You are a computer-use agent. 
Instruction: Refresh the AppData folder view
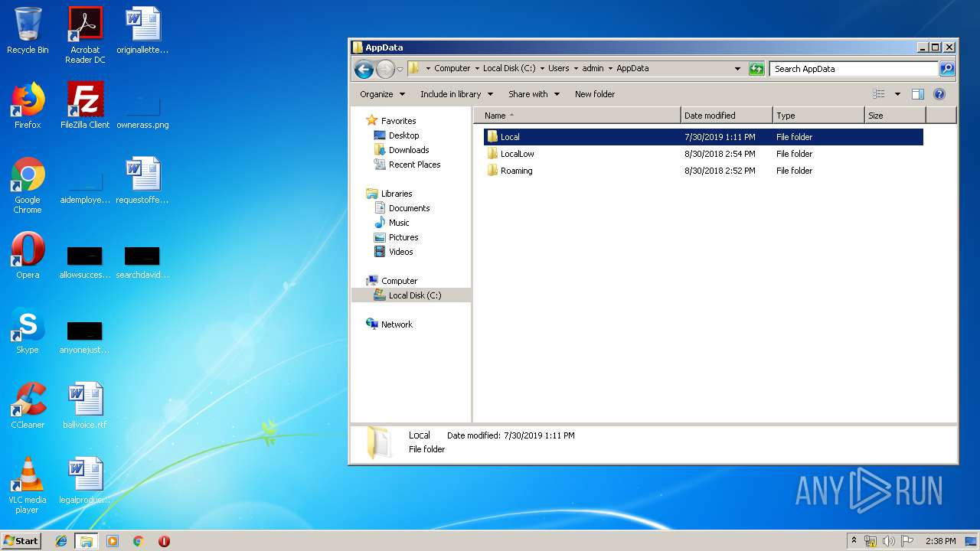(756, 69)
